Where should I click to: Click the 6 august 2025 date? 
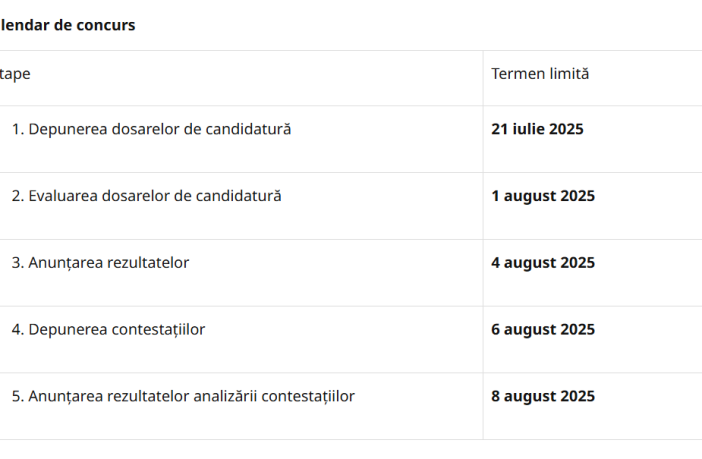click(543, 330)
